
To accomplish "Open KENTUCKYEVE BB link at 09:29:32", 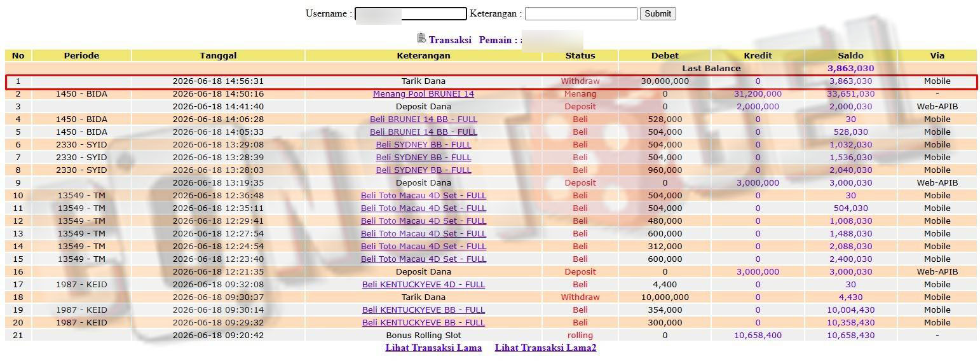I will (423, 322).
